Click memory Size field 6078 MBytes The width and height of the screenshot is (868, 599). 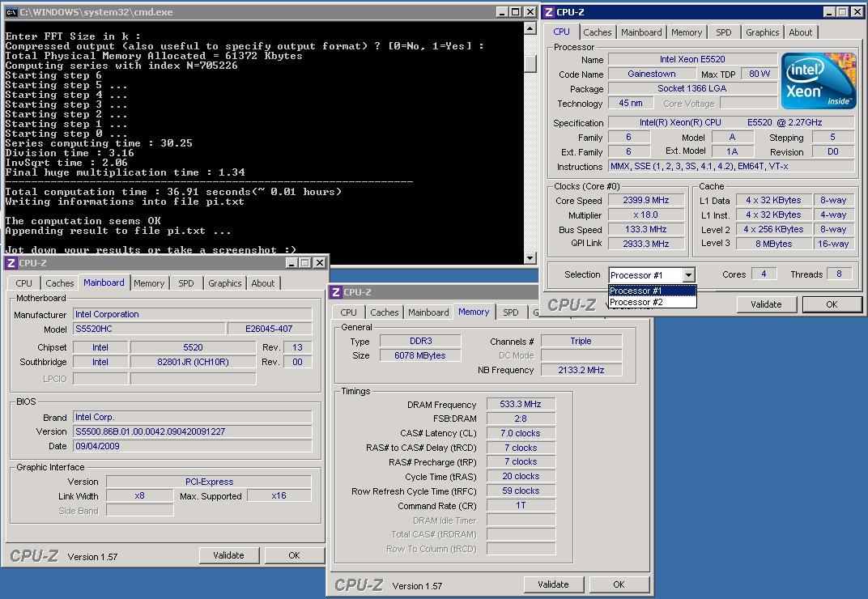coord(420,355)
